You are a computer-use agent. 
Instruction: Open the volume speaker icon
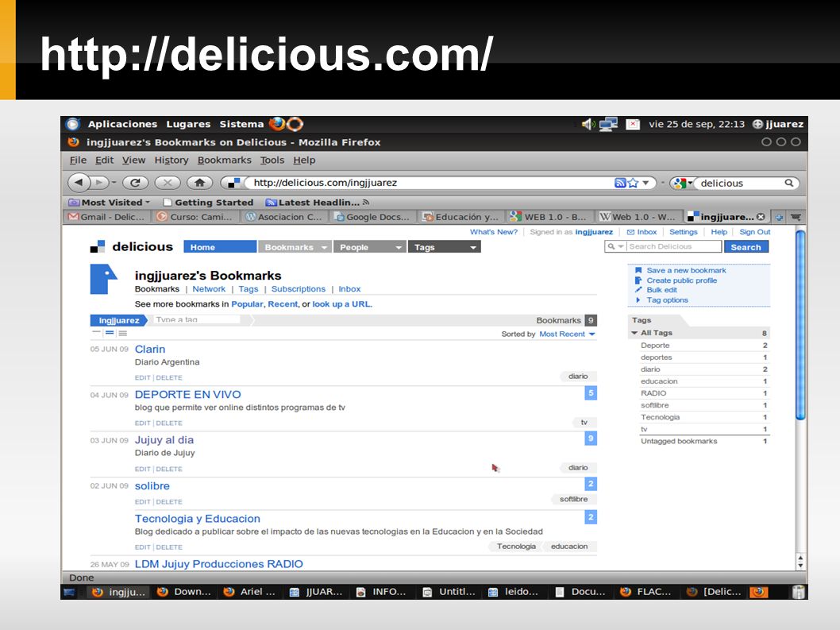point(589,125)
